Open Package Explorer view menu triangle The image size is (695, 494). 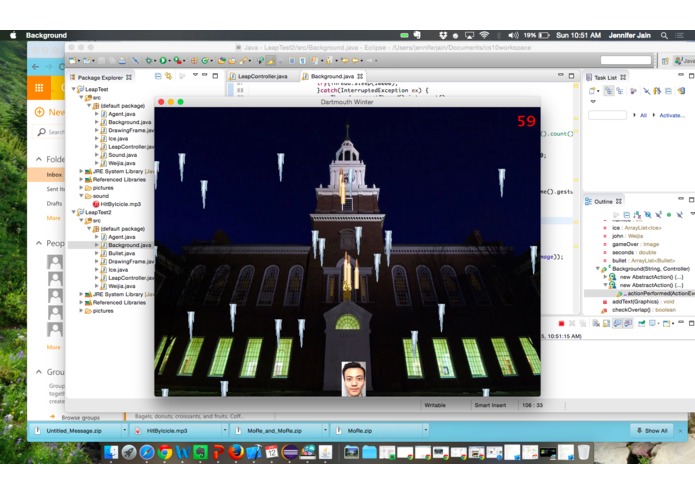point(195,74)
